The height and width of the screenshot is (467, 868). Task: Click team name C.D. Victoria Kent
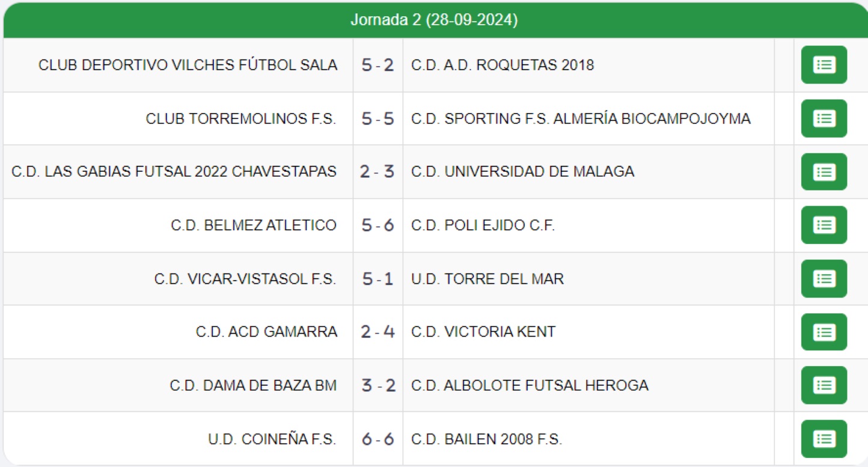coord(483,332)
